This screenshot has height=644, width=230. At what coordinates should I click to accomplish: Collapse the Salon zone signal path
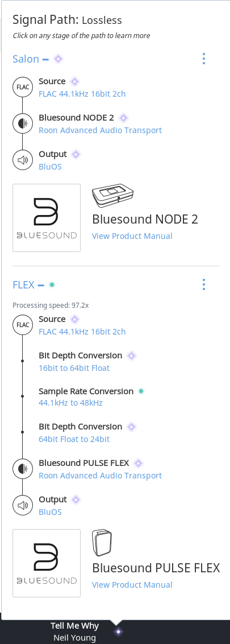(45, 59)
